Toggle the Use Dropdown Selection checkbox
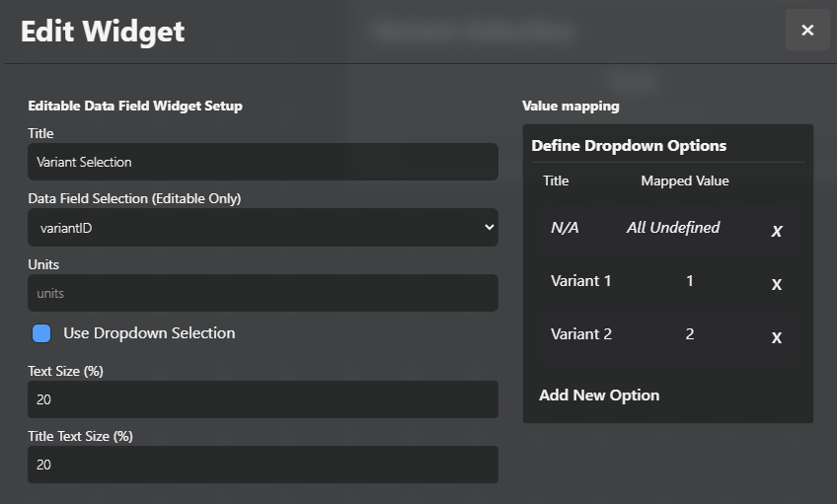This screenshot has height=504, width=837. click(41, 333)
